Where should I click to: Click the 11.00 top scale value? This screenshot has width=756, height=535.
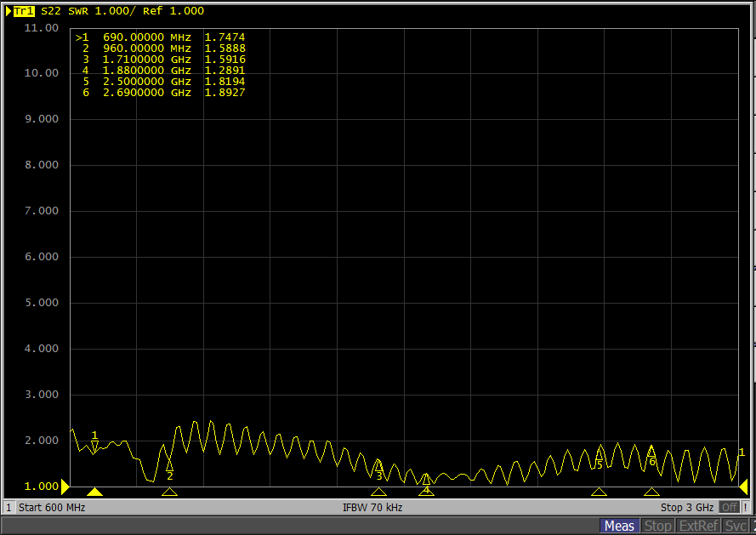42,28
